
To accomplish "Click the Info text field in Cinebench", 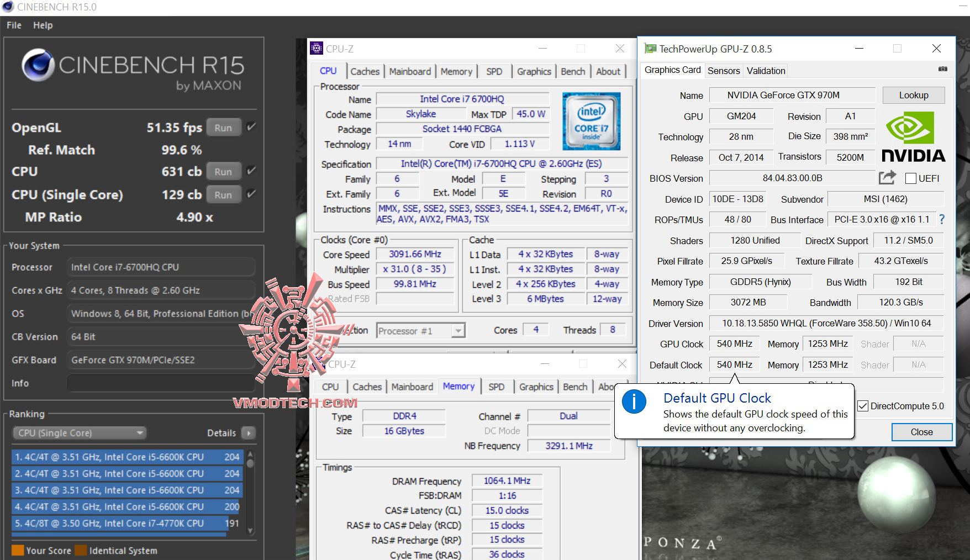I will [161, 383].
